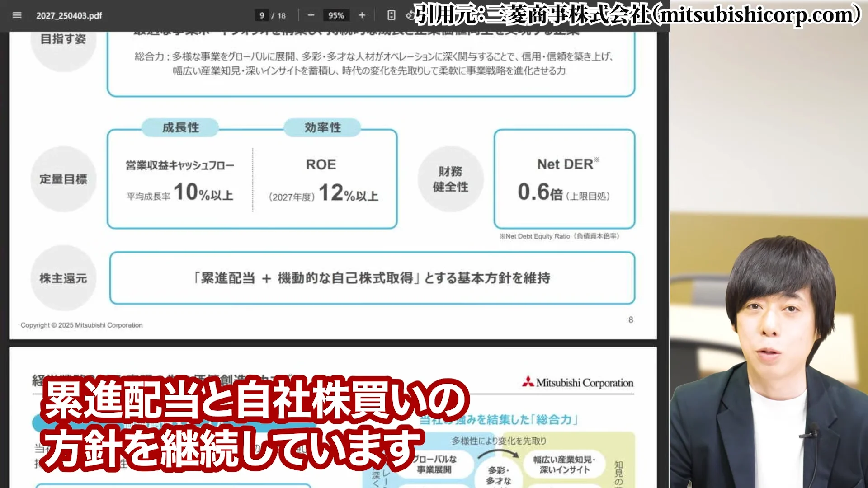Select the page number field showing 9

click(x=262, y=15)
